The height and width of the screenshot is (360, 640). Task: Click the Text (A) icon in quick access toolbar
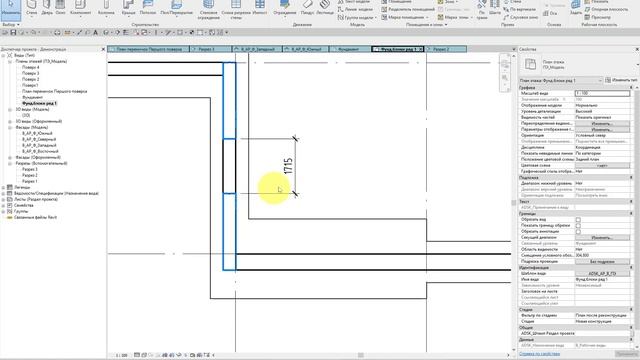[x=96, y=32]
